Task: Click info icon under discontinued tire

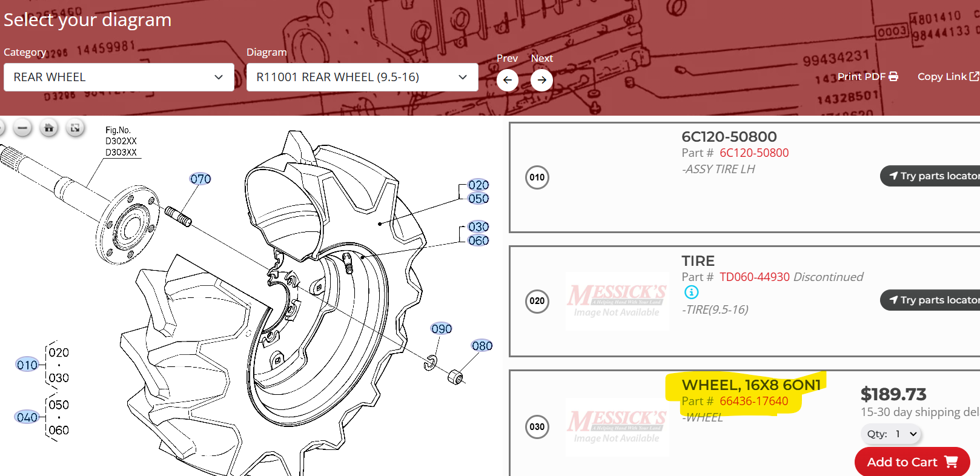Action: click(691, 293)
